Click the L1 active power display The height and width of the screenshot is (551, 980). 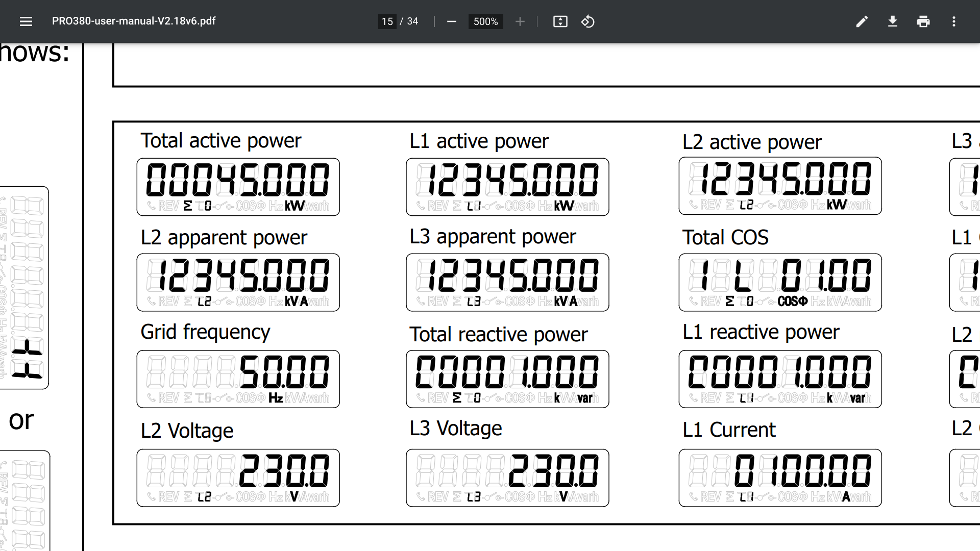pyautogui.click(x=507, y=187)
